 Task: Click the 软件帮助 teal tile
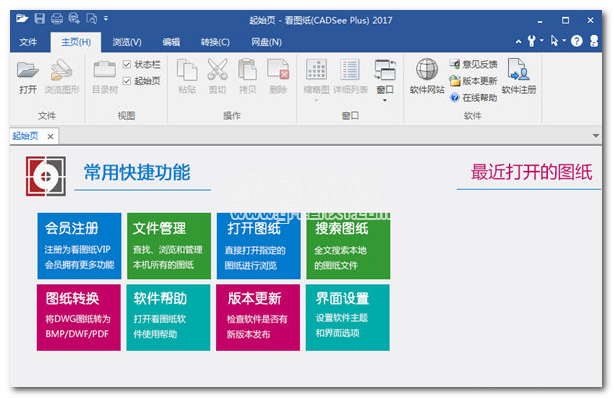(x=168, y=317)
